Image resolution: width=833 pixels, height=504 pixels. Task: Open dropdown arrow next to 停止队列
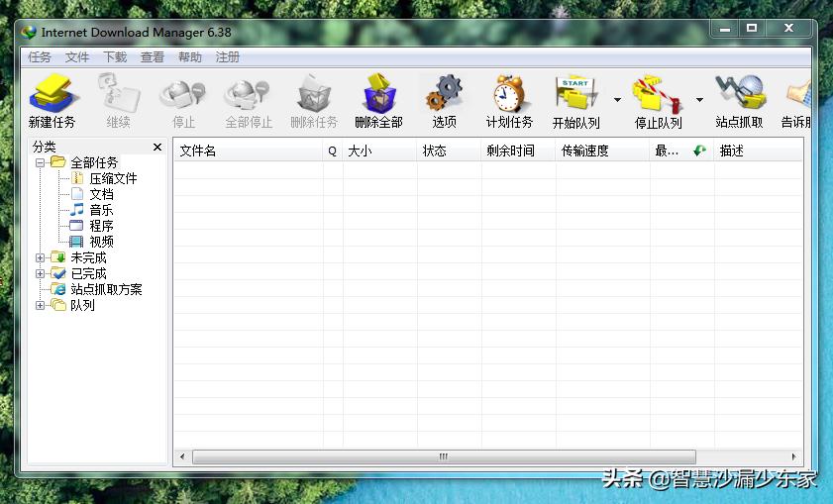pyautogui.click(x=699, y=100)
